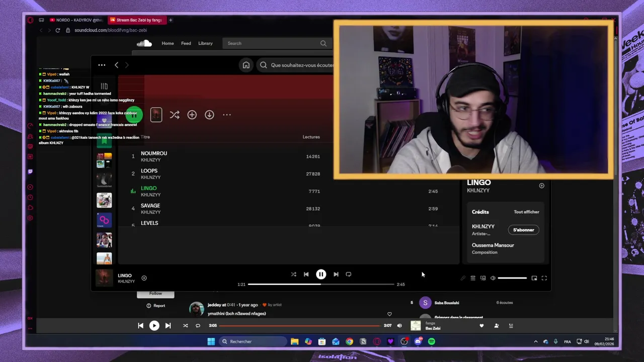Open album more options three dots

(227, 115)
